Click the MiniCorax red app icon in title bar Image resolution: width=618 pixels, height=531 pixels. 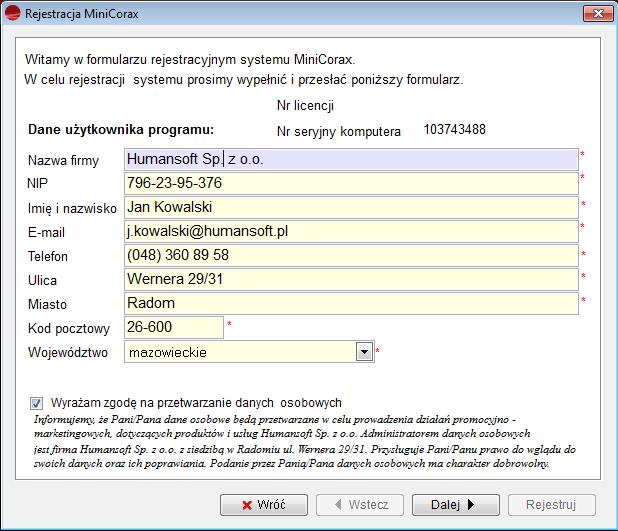[x=13, y=14]
